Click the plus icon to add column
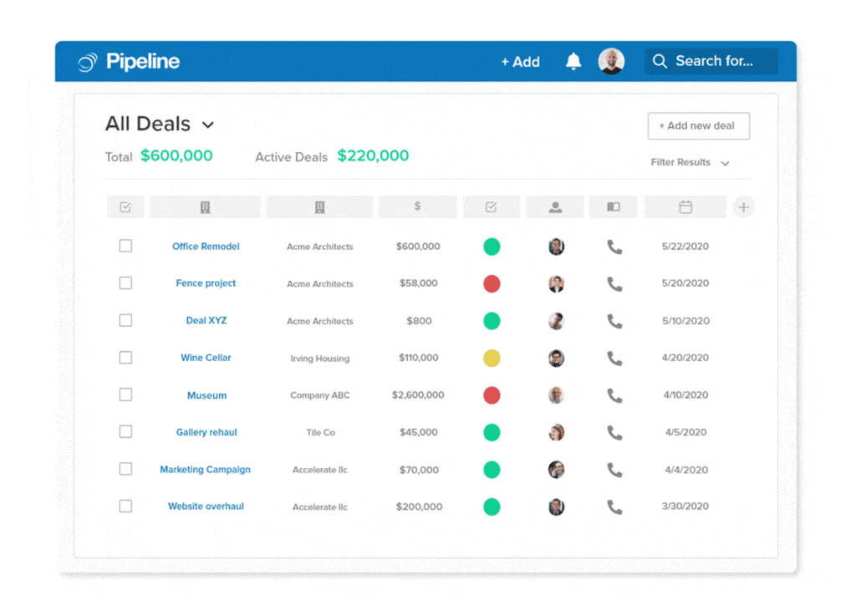The image size is (856, 616). click(743, 207)
